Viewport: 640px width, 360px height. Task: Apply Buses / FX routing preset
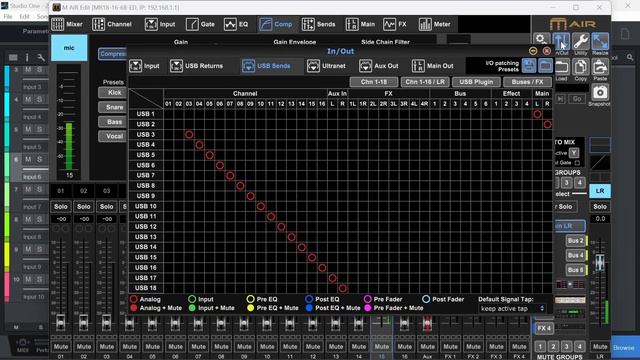[x=527, y=82]
